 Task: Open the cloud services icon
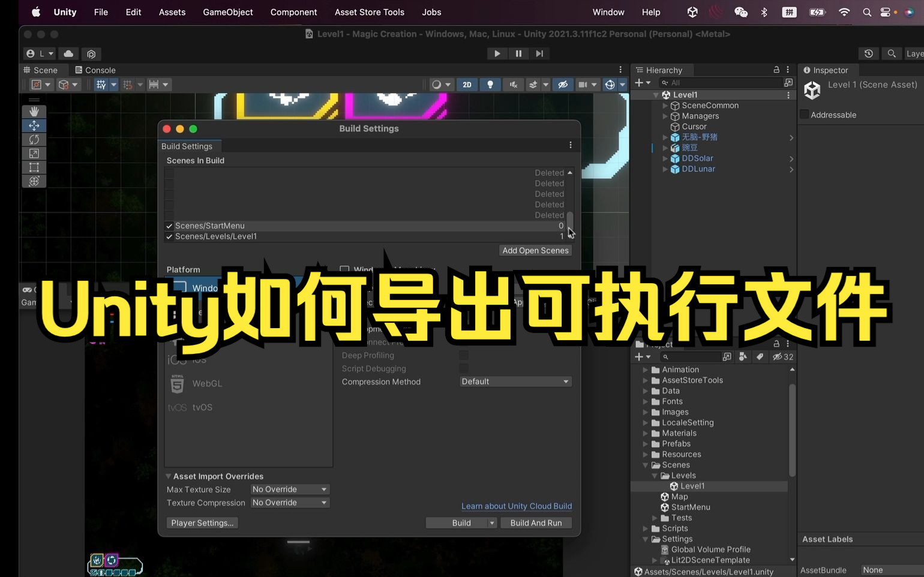click(68, 54)
